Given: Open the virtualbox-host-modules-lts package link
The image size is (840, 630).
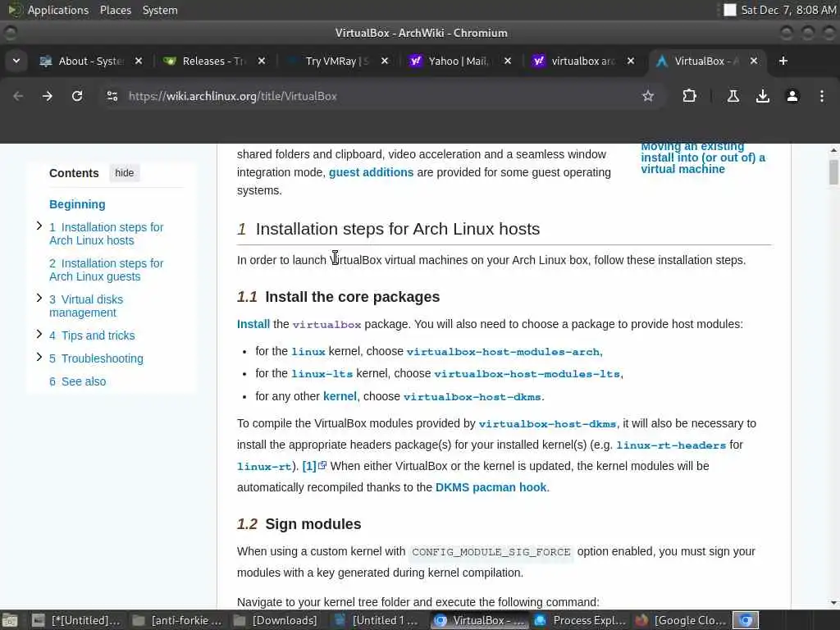Looking at the screenshot, I should click(x=527, y=374).
